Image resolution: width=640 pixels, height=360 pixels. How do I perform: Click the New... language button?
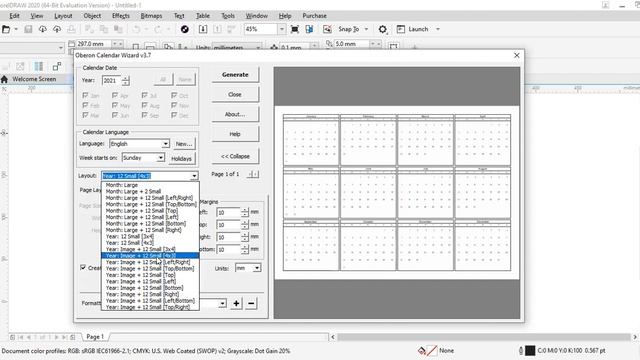click(184, 144)
